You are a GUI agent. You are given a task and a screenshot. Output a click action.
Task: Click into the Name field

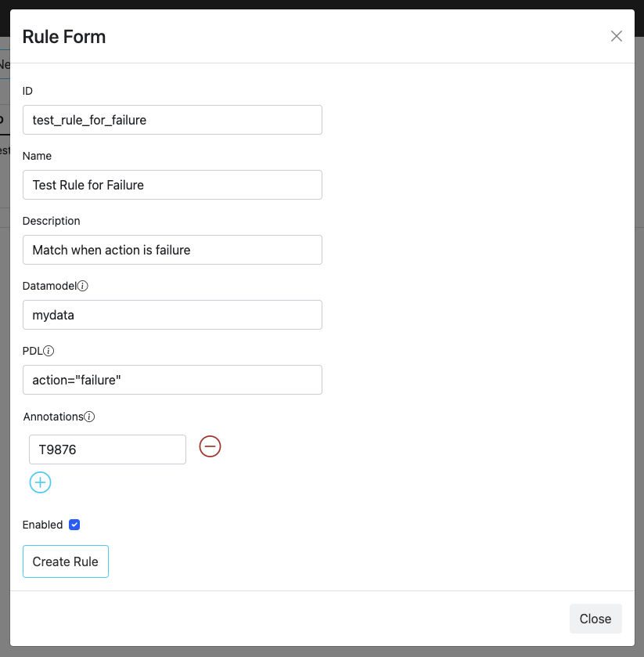pos(172,185)
